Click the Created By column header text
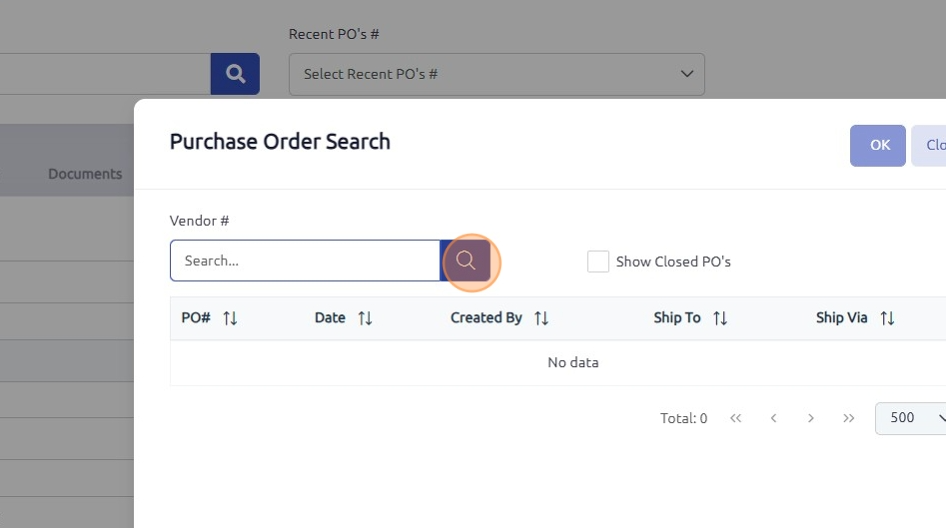Screen dimensions: 946x528 tap(486, 318)
